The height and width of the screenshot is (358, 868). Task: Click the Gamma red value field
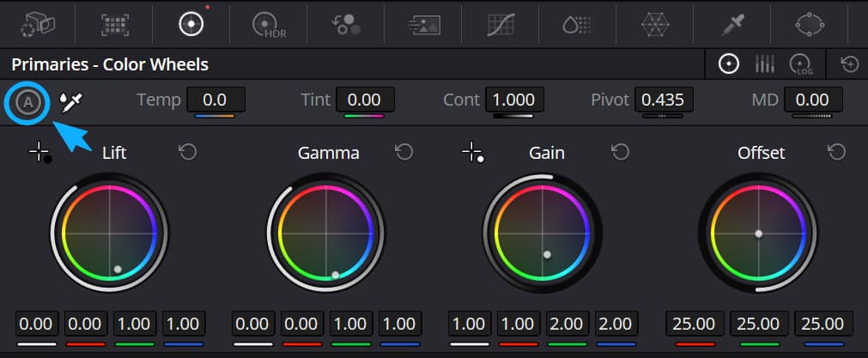click(302, 324)
